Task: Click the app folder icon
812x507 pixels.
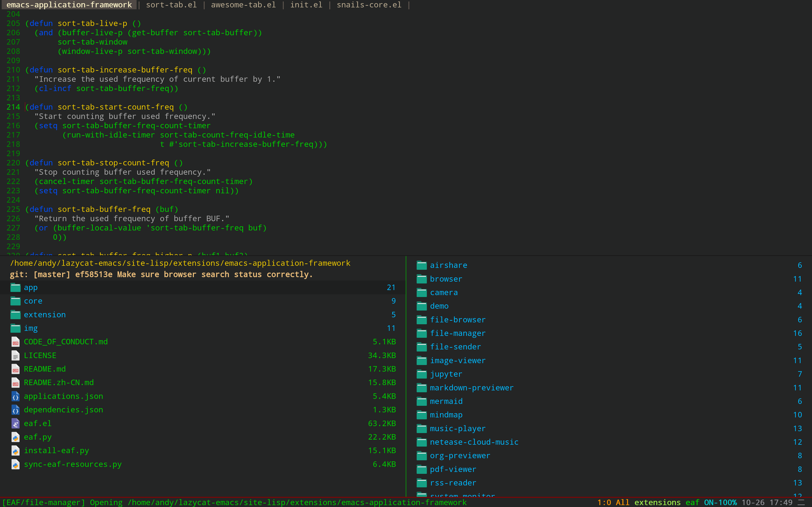Action: tap(15, 288)
